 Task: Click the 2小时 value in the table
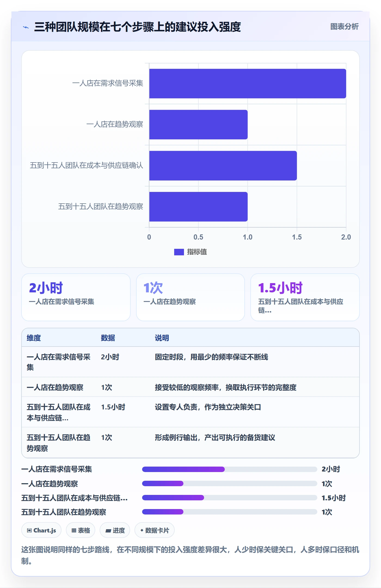tap(110, 357)
